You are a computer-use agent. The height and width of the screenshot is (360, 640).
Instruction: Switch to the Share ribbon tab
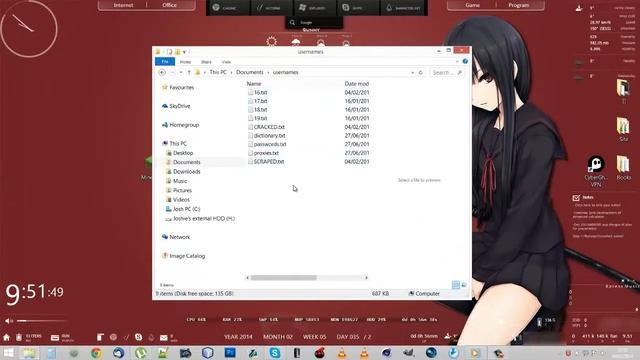pyautogui.click(x=206, y=62)
